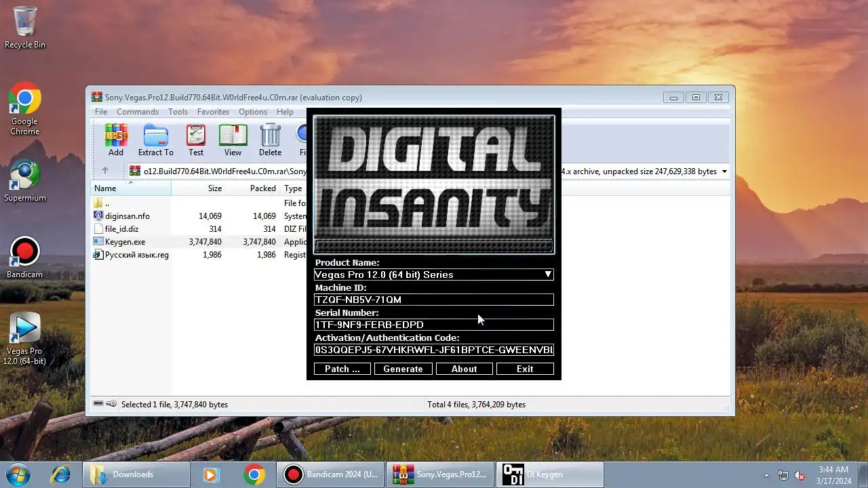The image size is (868, 488).
Task: Click the 1,986 size cell of the .reg file
Action: pos(212,255)
